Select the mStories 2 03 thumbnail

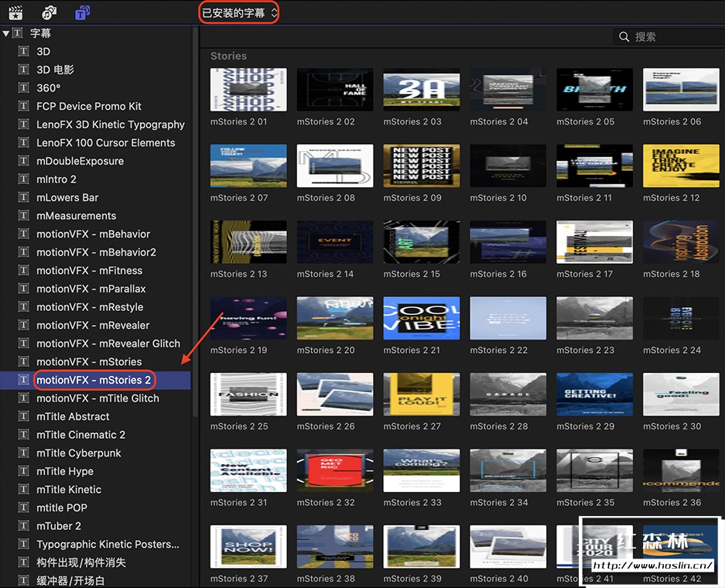point(421,90)
